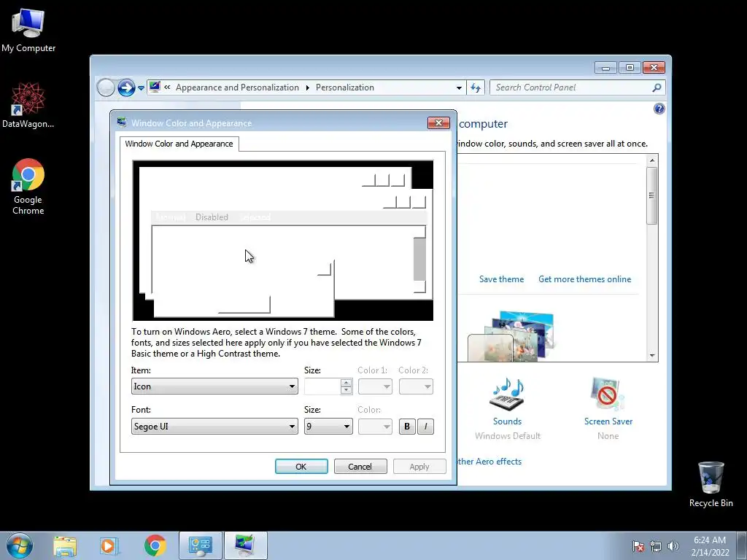The width and height of the screenshot is (747, 560).
Task: Open the Recycle Bin on the desktop
Action: pos(711,484)
